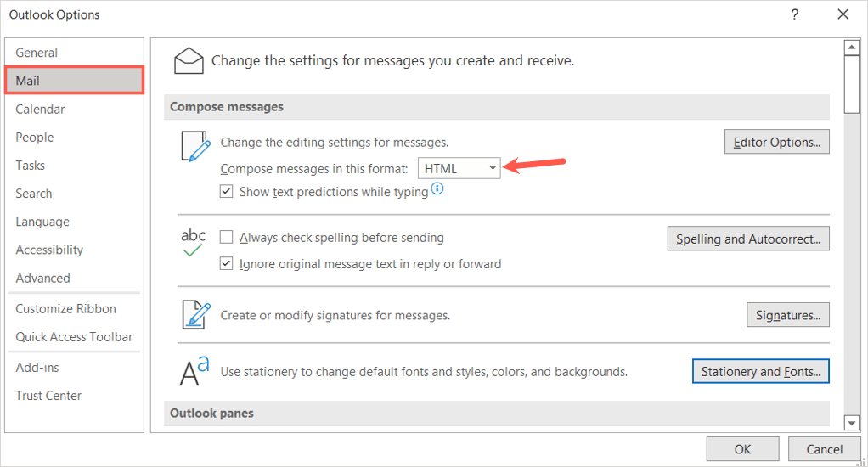868x467 pixels.
Task: Click the scrollbar down arrow
Action: (x=851, y=422)
